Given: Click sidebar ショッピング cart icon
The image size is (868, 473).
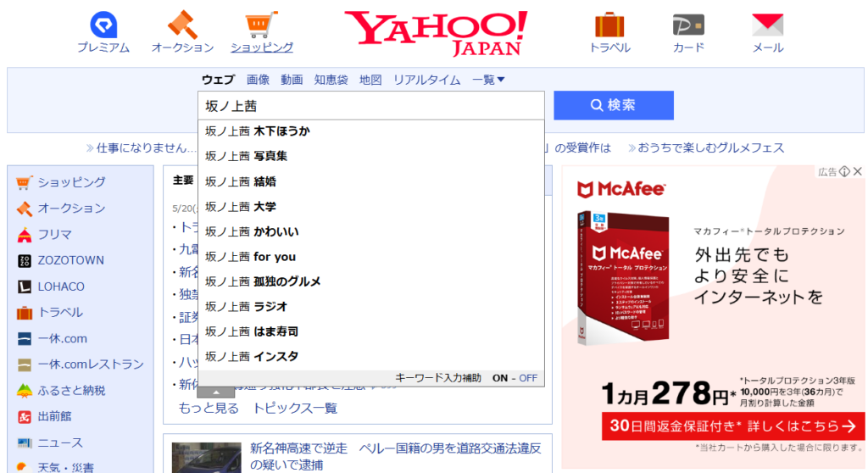Looking at the screenshot, I should click(x=24, y=182).
